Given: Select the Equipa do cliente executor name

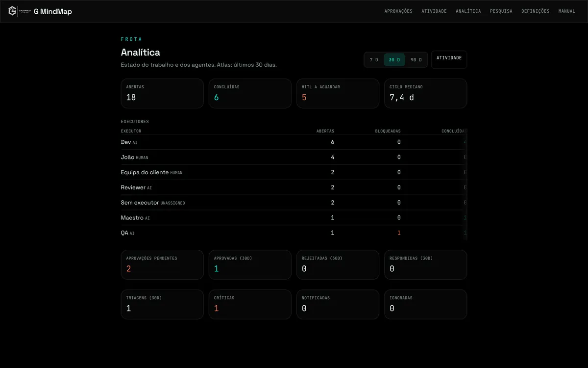Looking at the screenshot, I should click(145, 173).
